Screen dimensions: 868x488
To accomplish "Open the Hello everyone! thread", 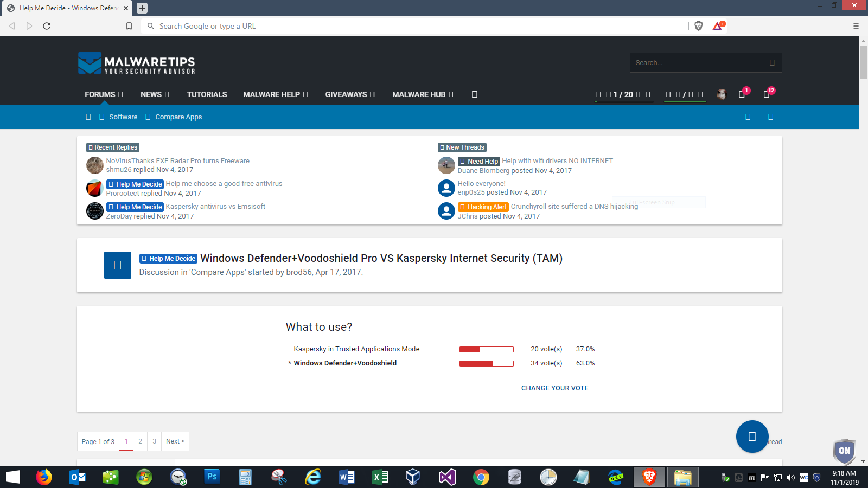I will (481, 184).
